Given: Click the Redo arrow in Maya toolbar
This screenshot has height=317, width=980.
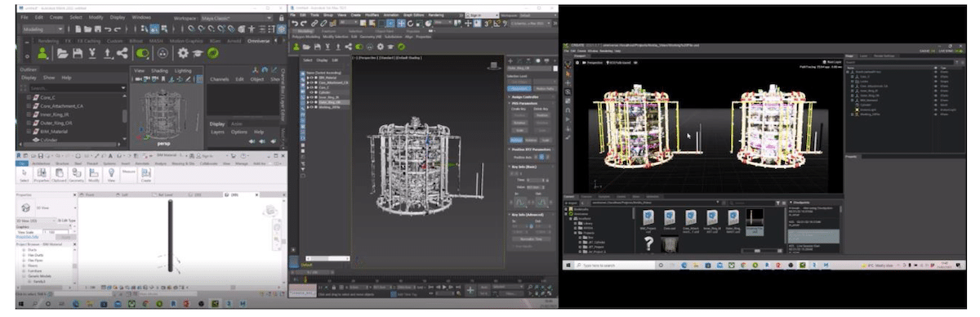Looking at the screenshot, I should point(118,29).
